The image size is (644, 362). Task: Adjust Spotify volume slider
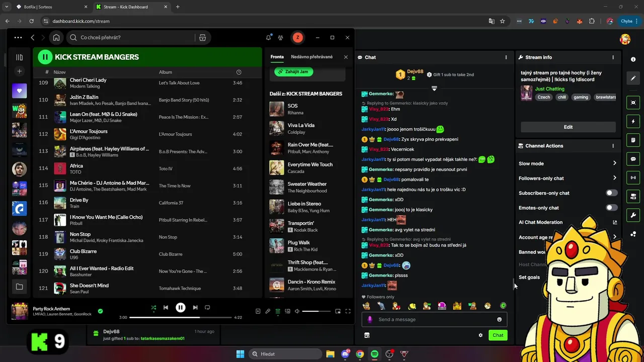(x=315, y=311)
